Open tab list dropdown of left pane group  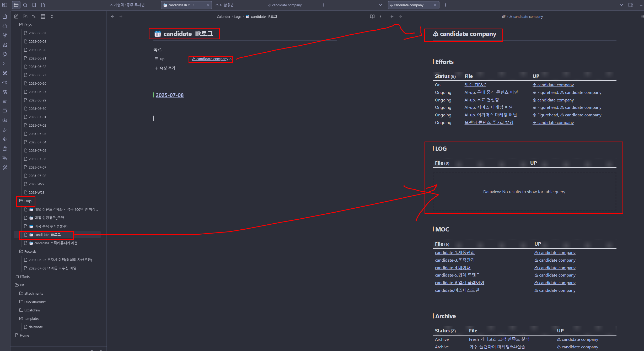(x=380, y=5)
